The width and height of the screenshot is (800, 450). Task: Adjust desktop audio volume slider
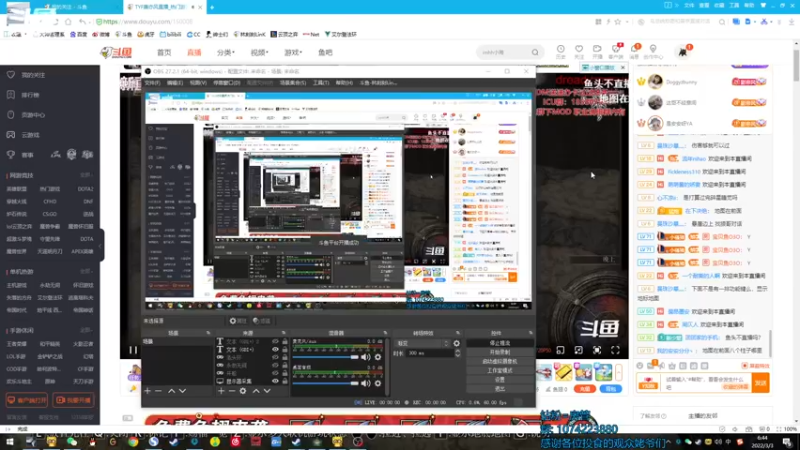tap(326, 383)
